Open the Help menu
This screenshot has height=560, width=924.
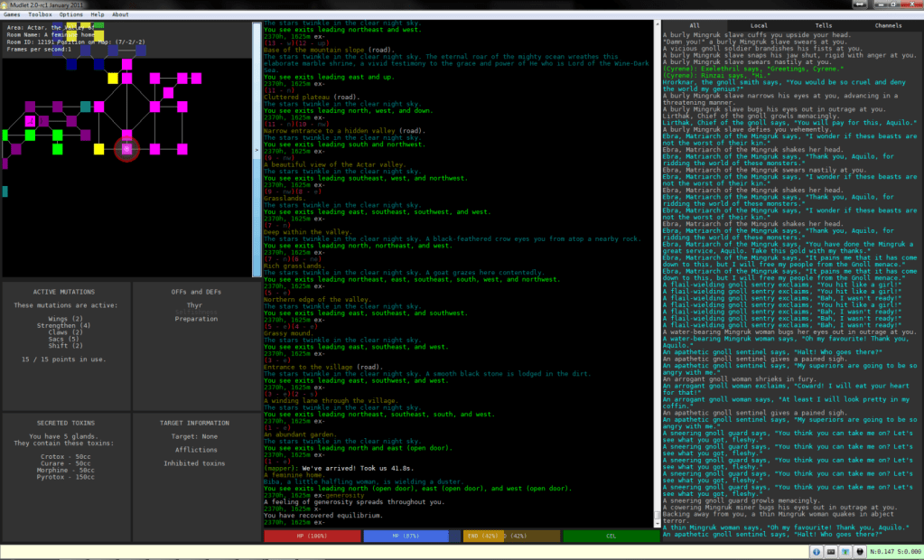click(98, 14)
